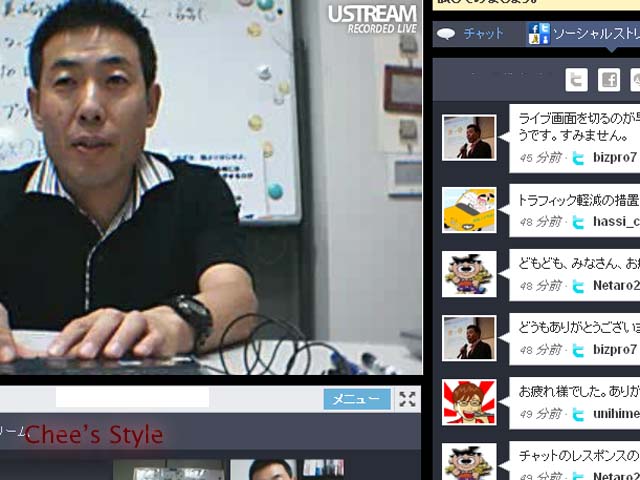Screen dimensions: 640x480
Task: Click the Facebook filter icon in social stream
Action: tap(608, 80)
